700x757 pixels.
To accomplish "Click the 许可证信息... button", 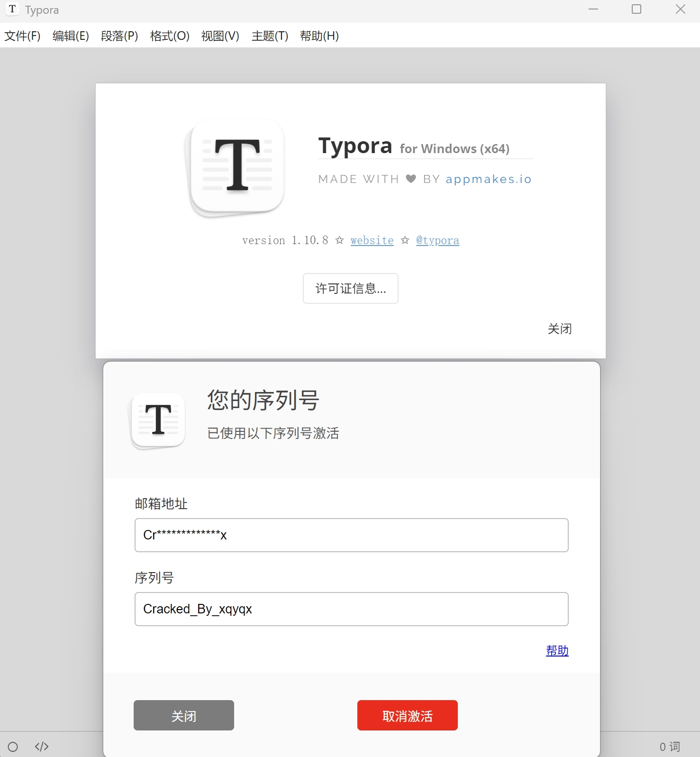I will [x=351, y=288].
